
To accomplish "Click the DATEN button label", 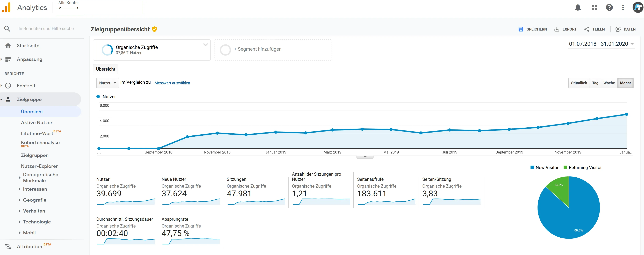I will pyautogui.click(x=629, y=29).
